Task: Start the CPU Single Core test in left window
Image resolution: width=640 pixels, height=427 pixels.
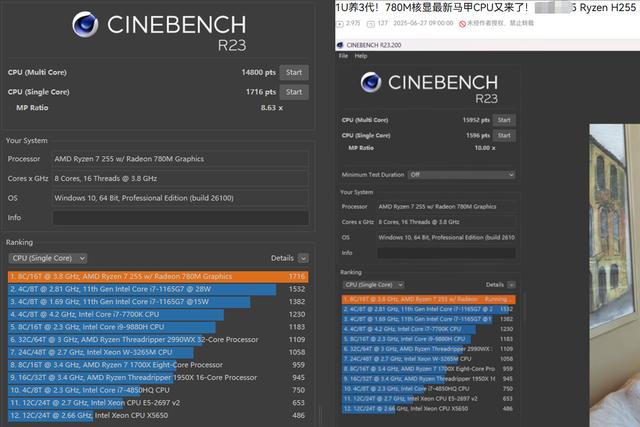Action: [x=294, y=92]
